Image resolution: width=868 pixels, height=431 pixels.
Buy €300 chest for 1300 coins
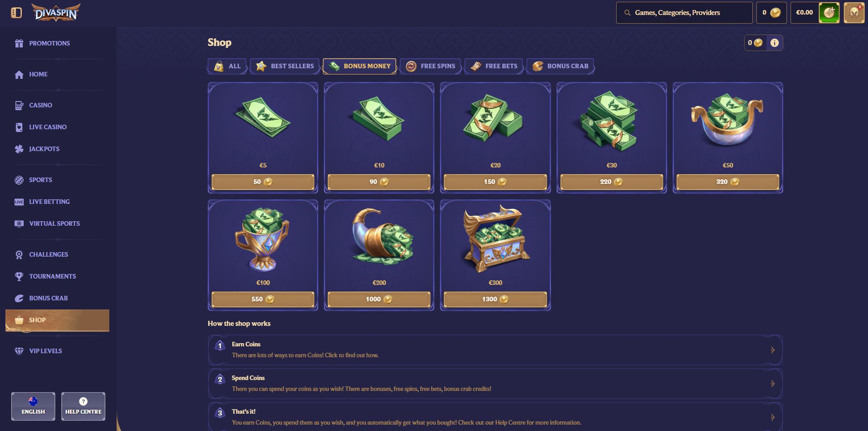(x=495, y=299)
